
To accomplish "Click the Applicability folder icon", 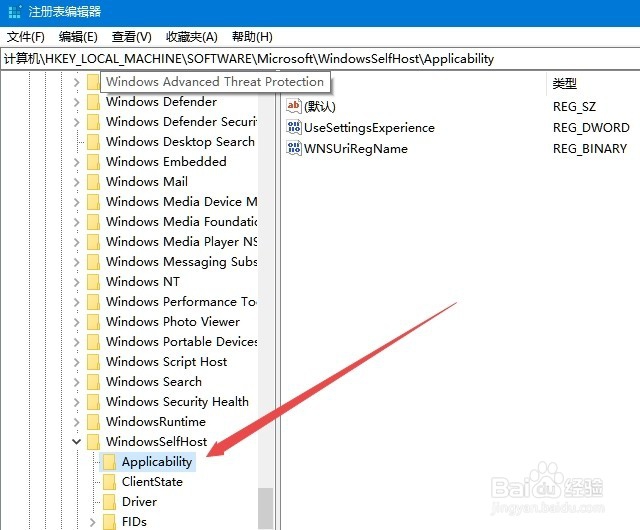I will click(109, 462).
